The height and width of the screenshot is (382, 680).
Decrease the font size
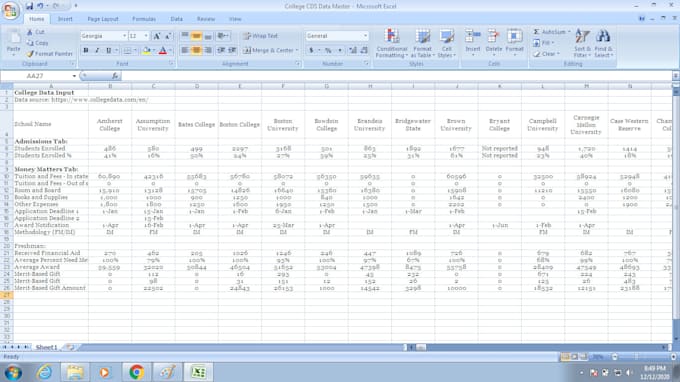tap(168, 36)
